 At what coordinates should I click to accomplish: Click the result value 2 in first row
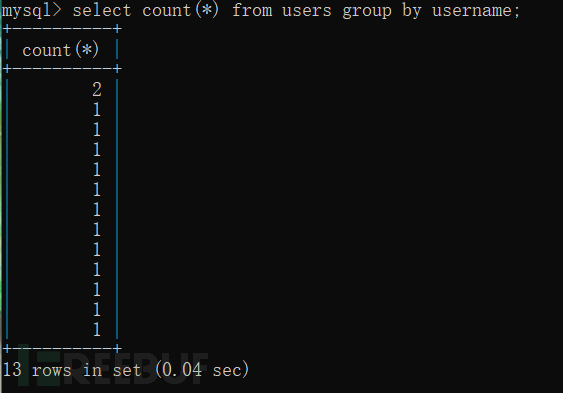click(97, 89)
